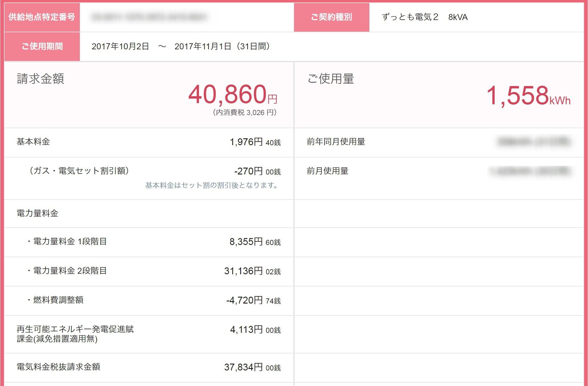This screenshot has width=588, height=386.
Task: Click the value 4,113円 00銭
Action: [x=255, y=330]
